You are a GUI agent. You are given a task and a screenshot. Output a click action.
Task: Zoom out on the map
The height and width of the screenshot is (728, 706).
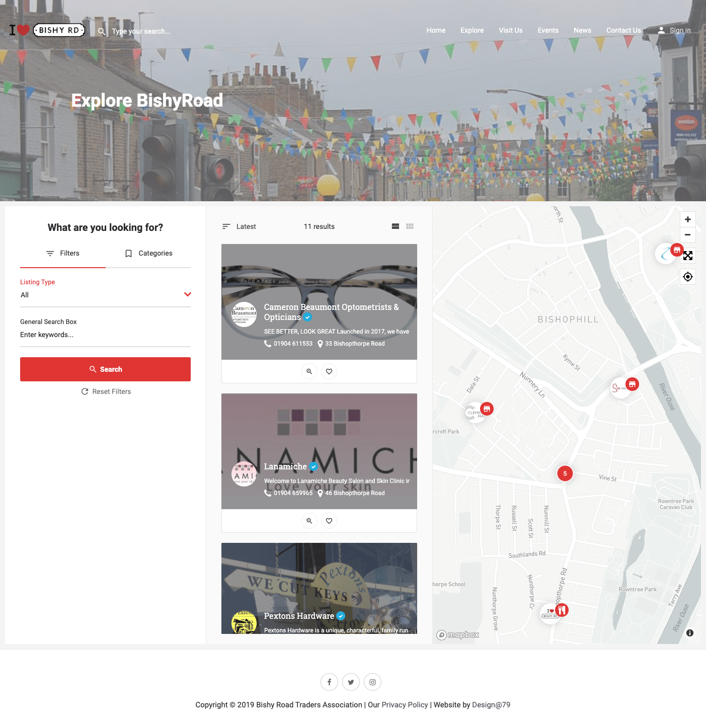[688, 234]
